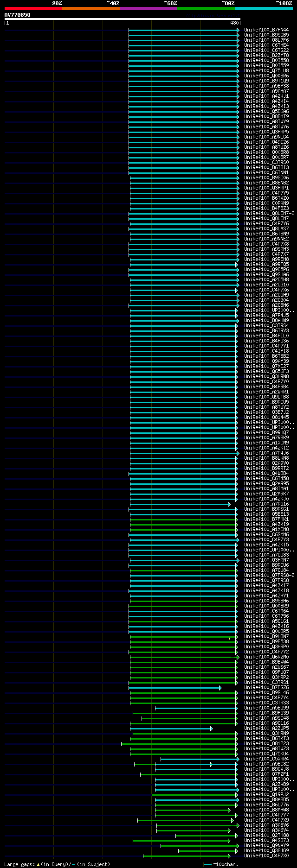Select the UniRef100_C3TRS0 label
297x868 pixels.
click(266, 163)
